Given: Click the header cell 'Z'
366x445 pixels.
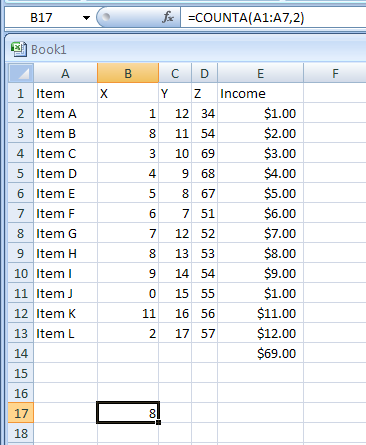Looking at the screenshot, I should coord(204,93).
